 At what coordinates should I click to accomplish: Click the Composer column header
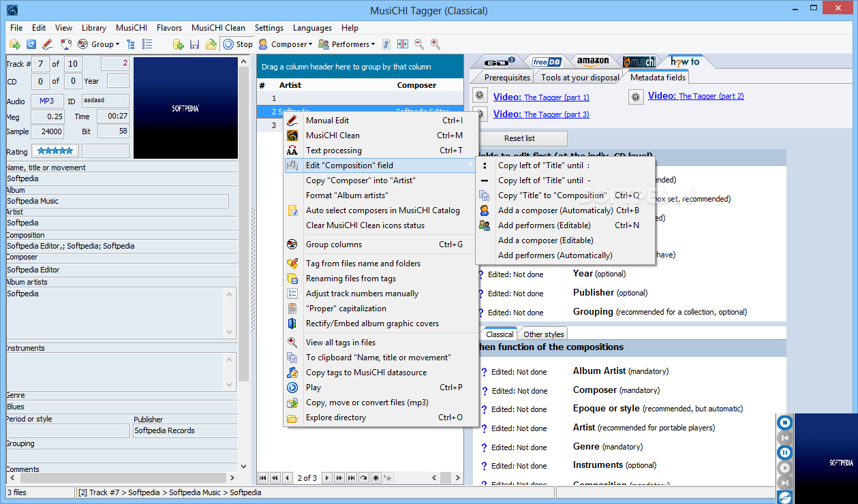coord(429,85)
